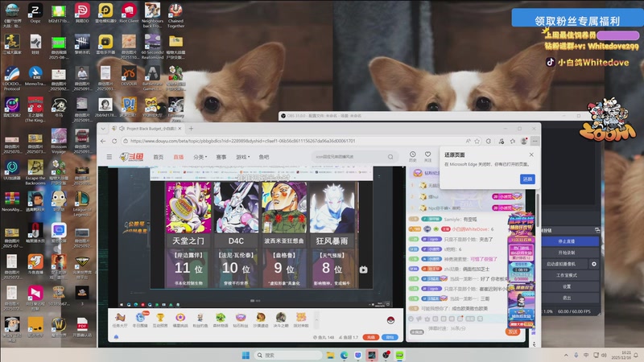
Task: Toggle the 弹幕 badge beside chat input
Action: (416, 332)
